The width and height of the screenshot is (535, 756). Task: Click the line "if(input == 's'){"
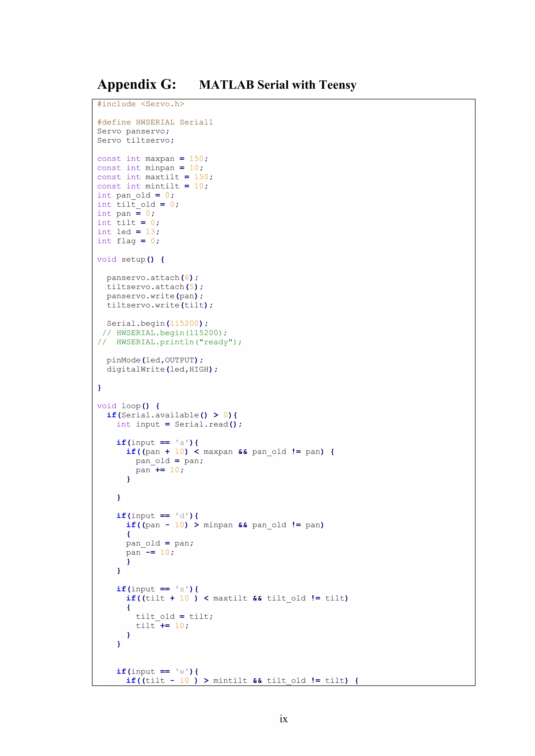[x=158, y=589]
